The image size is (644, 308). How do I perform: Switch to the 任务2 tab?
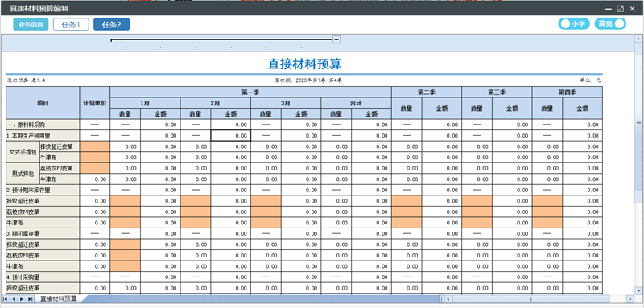[112, 25]
